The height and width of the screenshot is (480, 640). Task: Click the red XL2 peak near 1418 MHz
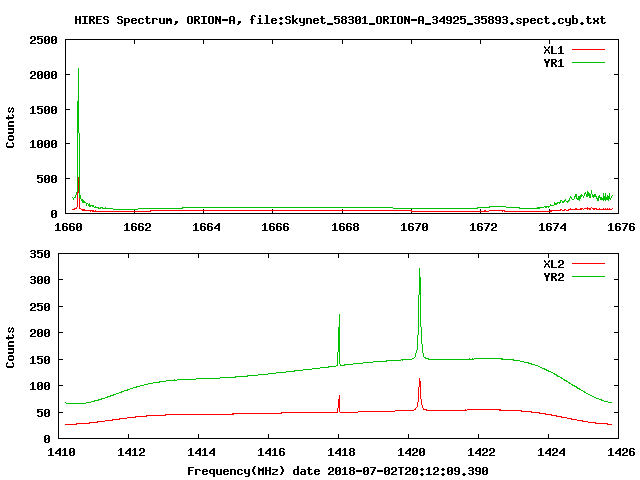coord(339,396)
